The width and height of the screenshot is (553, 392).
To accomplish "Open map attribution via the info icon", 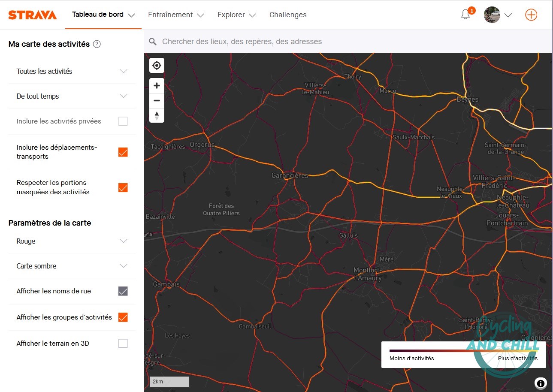I will click(541, 383).
